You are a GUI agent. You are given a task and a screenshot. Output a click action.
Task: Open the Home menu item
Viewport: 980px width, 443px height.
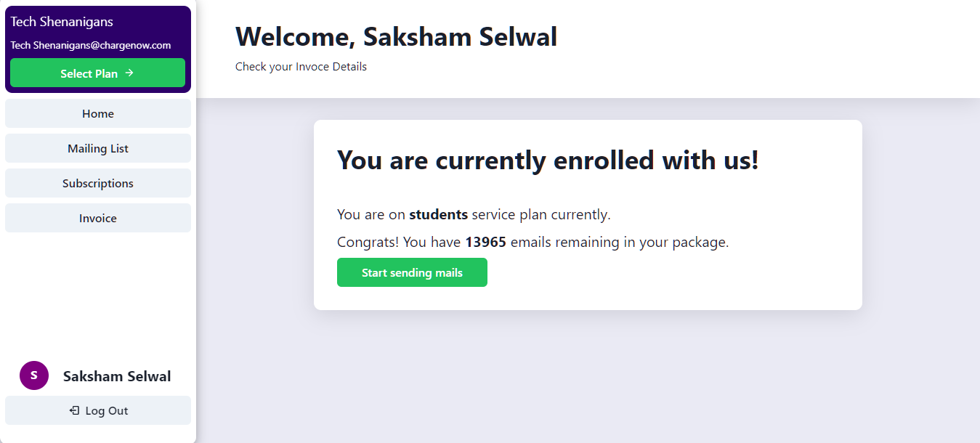98,114
